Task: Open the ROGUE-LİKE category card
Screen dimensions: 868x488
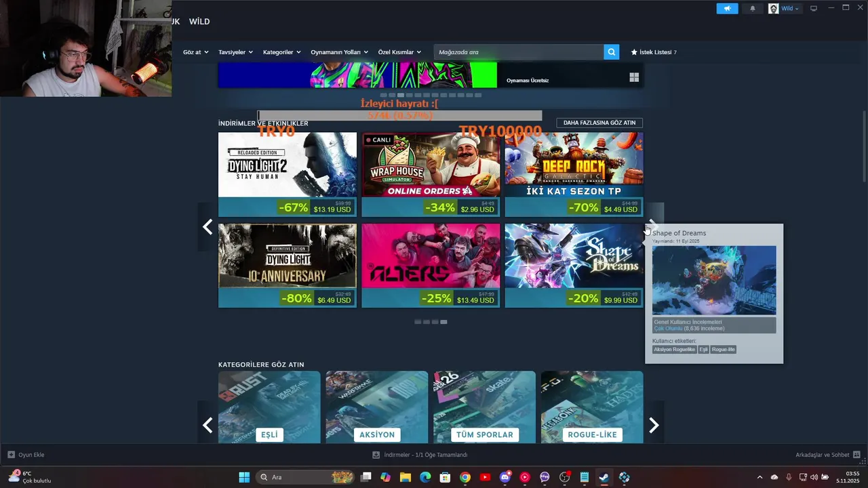Action: 592,407
